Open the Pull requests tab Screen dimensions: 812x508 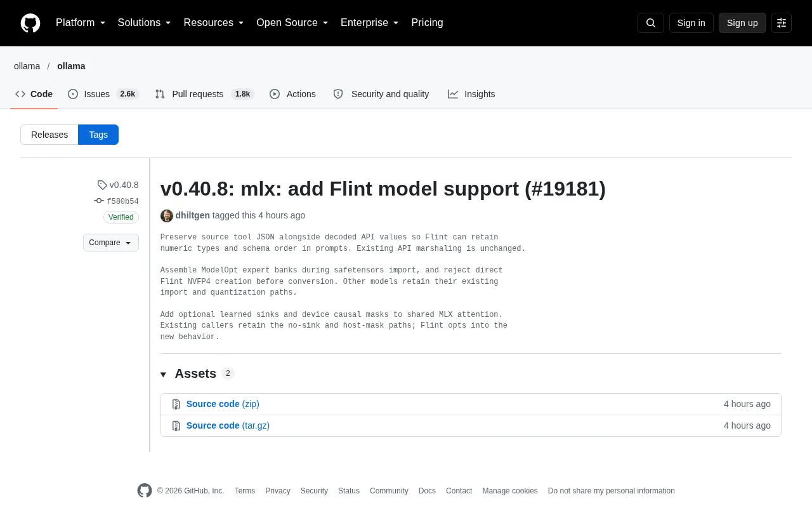click(x=204, y=94)
